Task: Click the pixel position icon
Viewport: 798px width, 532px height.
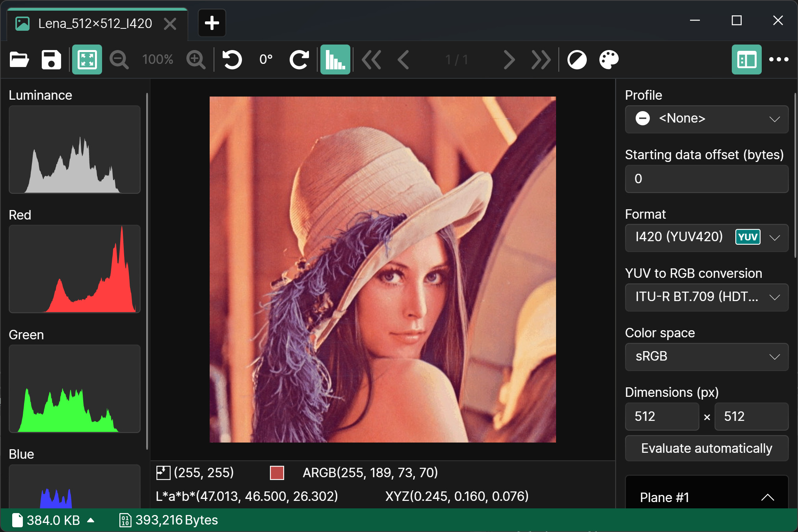Action: click(x=163, y=472)
